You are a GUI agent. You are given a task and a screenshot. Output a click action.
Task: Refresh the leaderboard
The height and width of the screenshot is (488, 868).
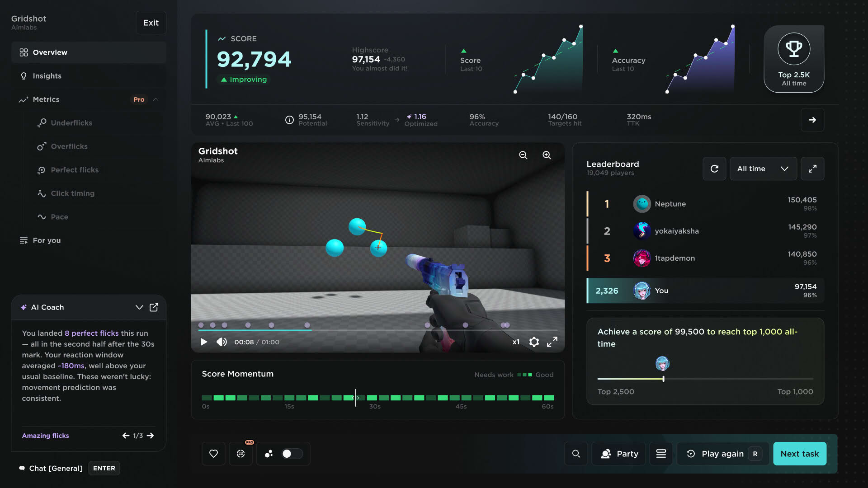tap(714, 169)
